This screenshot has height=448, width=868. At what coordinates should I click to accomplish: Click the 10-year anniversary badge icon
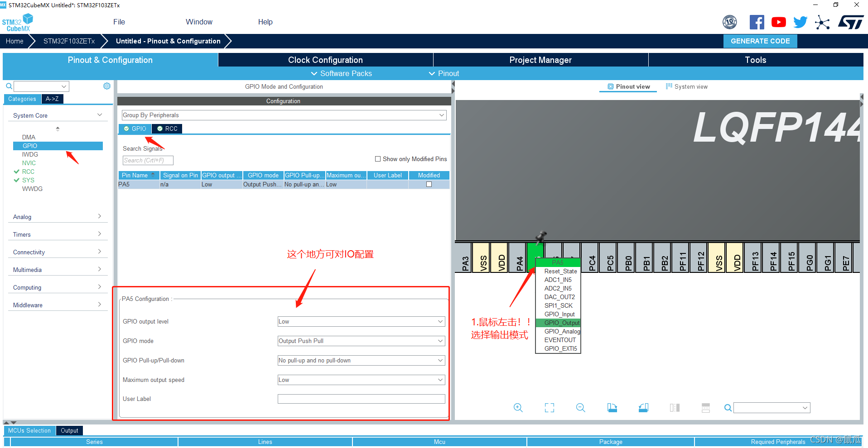(x=729, y=22)
